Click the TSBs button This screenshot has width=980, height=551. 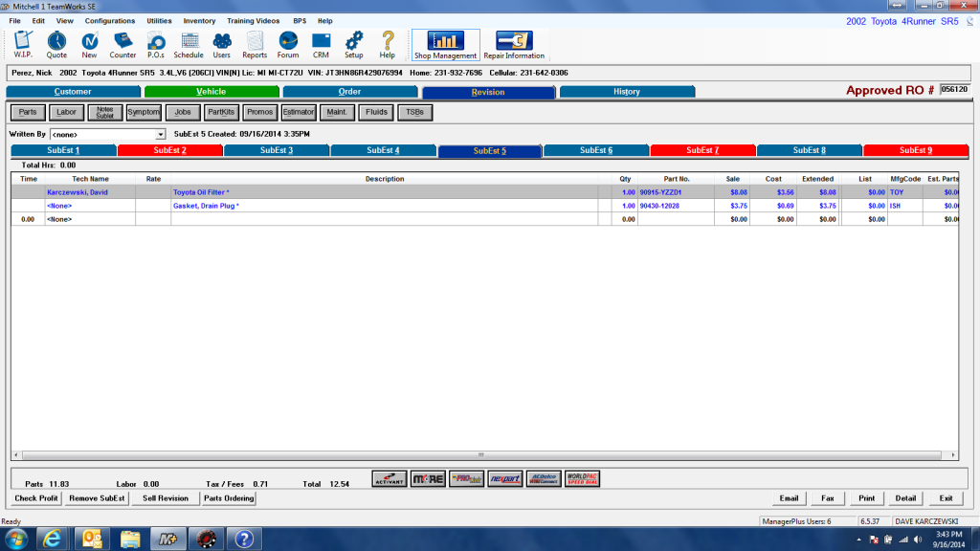(x=415, y=113)
